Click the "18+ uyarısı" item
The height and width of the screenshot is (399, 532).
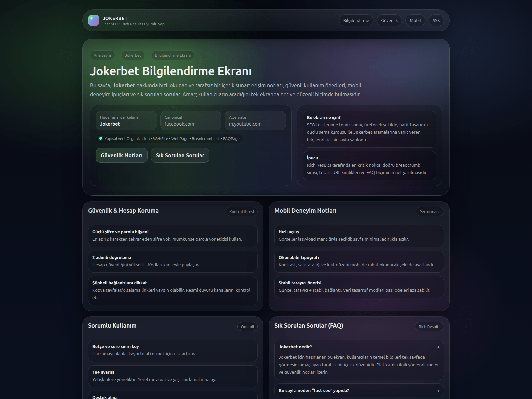173,376
